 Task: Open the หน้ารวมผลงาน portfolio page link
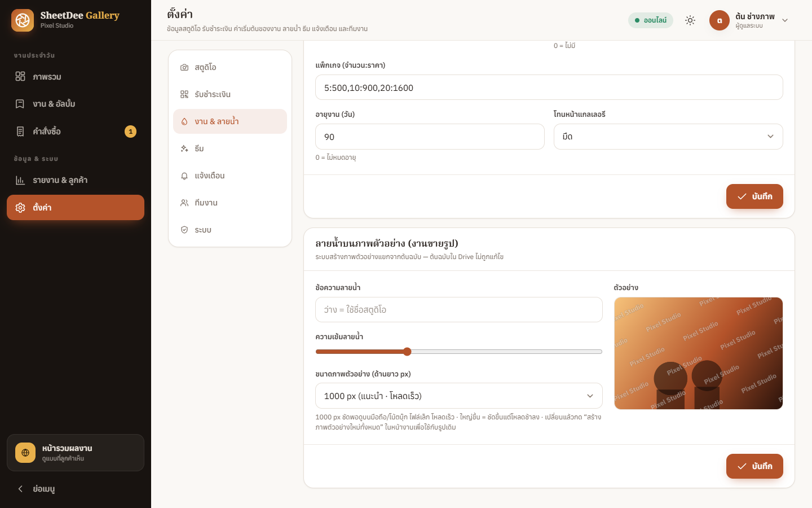[76, 453]
